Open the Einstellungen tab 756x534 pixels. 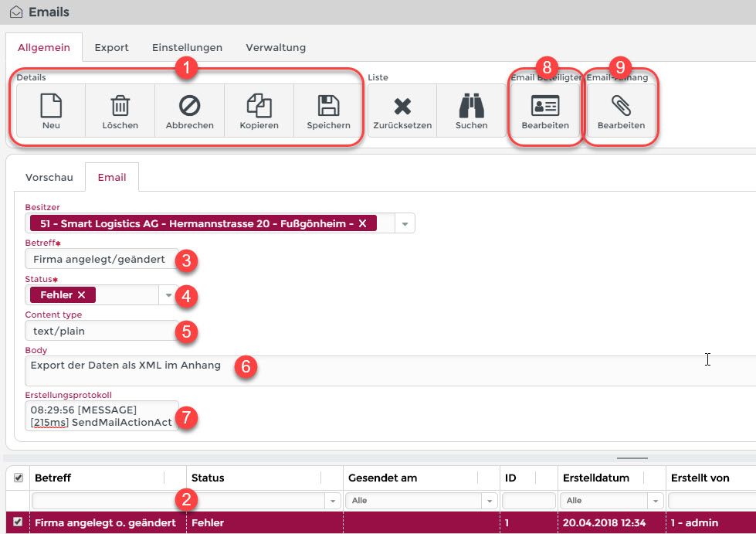(187, 47)
